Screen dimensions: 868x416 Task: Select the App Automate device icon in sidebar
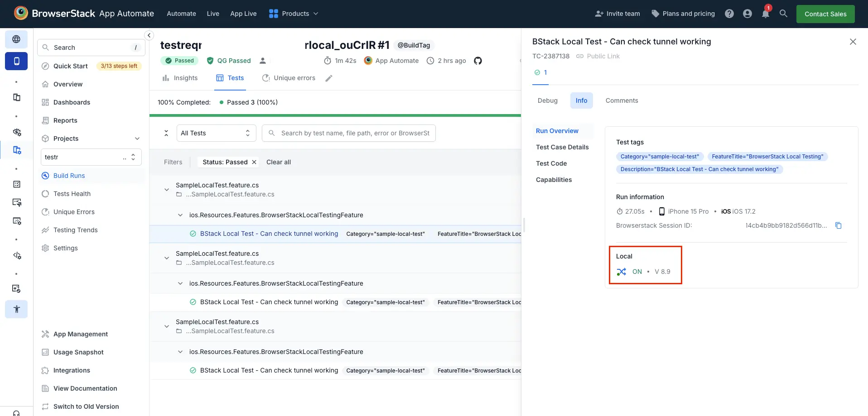[x=16, y=61]
